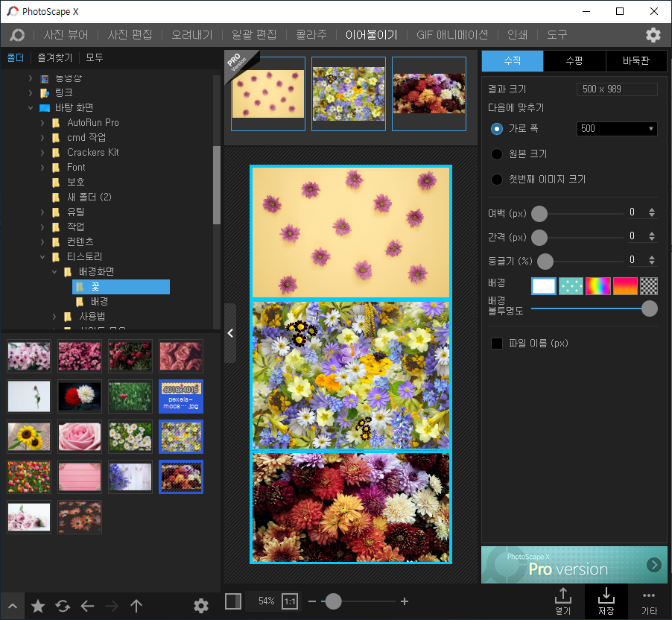Expand the 사용법 folder
This screenshot has width=672, height=620.
(54, 317)
